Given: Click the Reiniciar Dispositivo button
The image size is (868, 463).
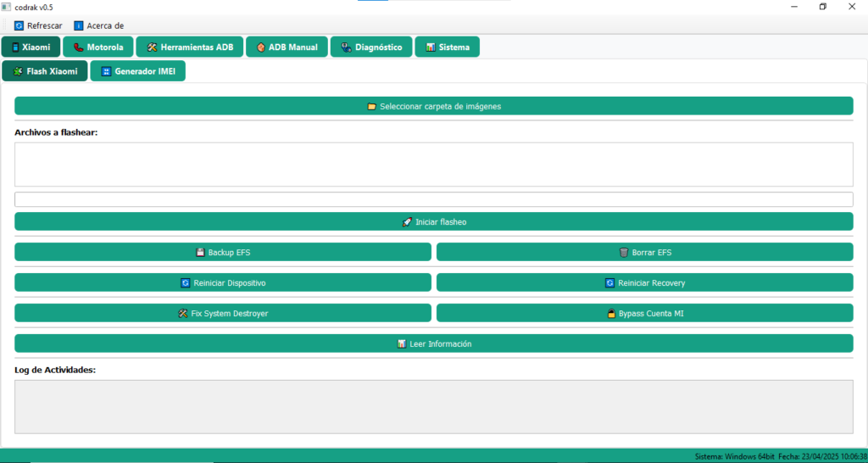Looking at the screenshot, I should coord(223,283).
